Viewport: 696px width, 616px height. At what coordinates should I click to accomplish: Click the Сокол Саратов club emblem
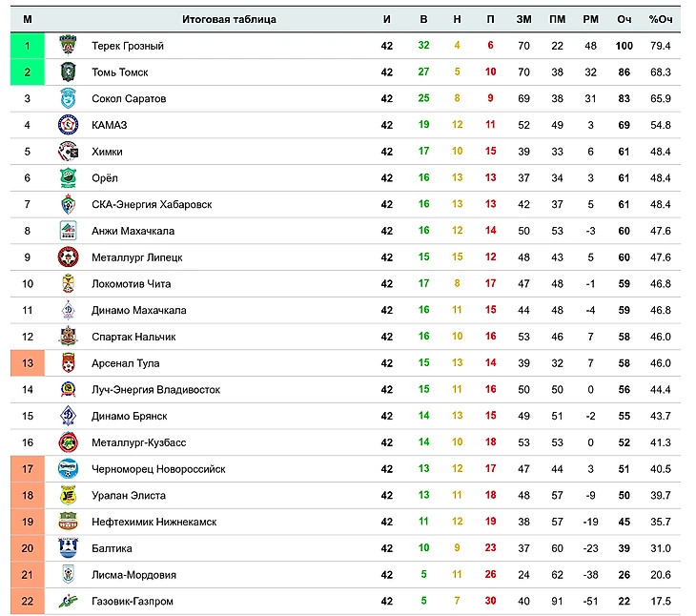click(68, 98)
